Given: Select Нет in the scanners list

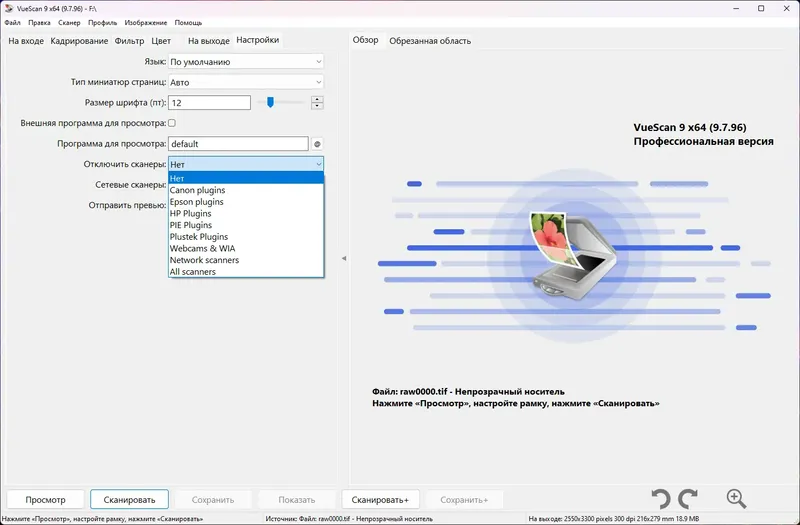Looking at the screenshot, I should tap(246, 178).
